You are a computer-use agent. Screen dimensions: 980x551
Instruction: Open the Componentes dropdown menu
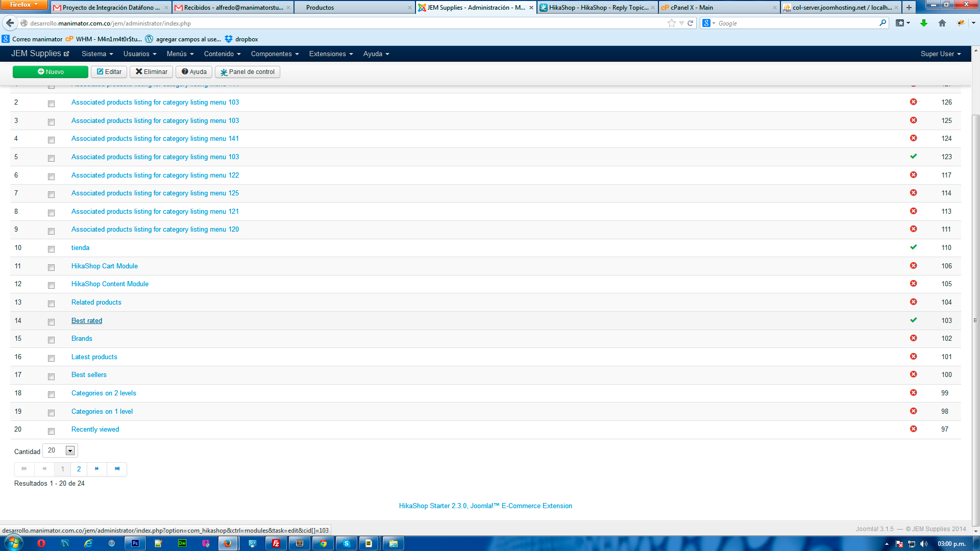[x=275, y=54]
